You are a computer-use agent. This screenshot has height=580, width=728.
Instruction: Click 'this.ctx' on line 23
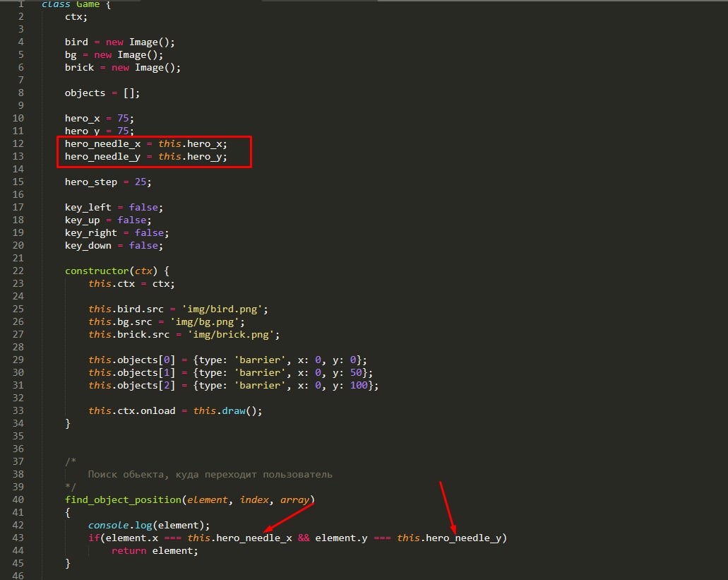coord(112,284)
